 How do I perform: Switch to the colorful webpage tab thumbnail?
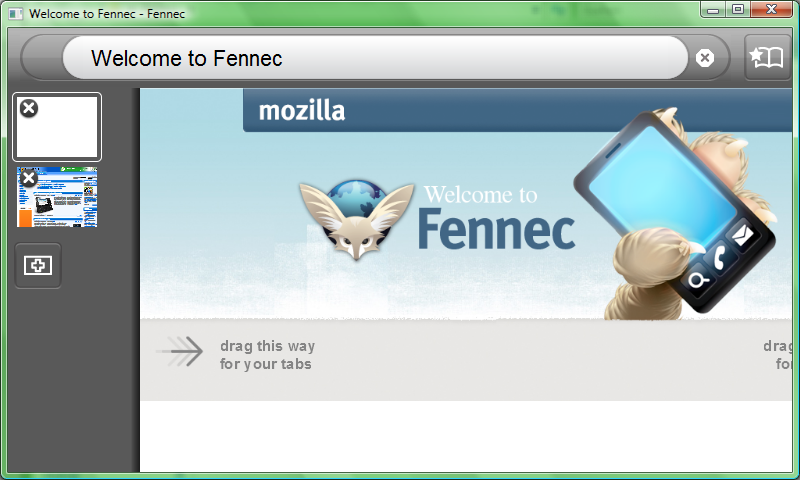(57, 197)
